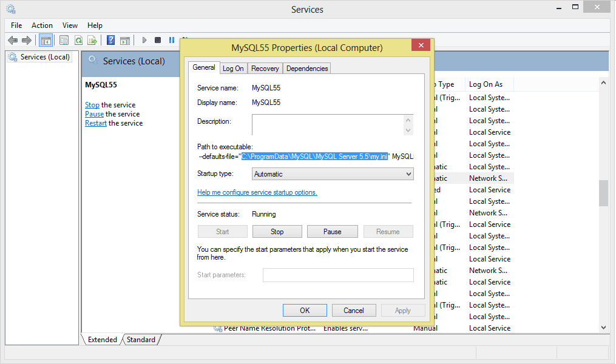This screenshot has width=616, height=364.
Task: Click Services gear icon in title bar
Action: pyautogui.click(x=11, y=9)
